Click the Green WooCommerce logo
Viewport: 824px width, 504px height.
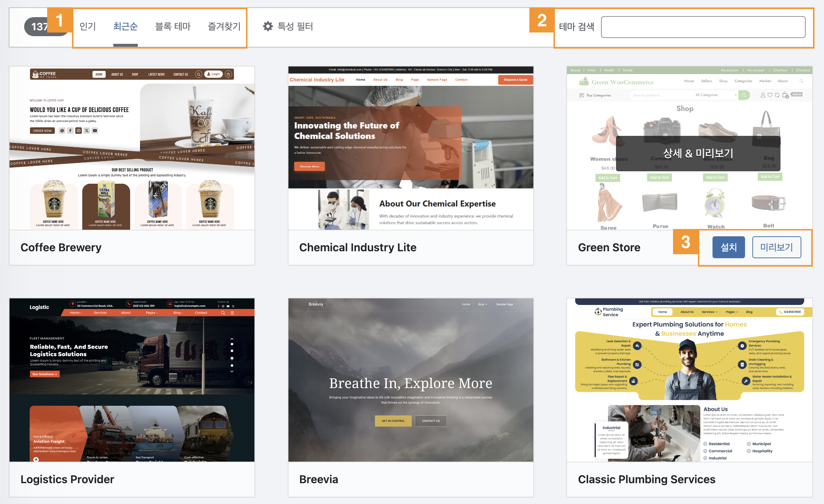[616, 81]
